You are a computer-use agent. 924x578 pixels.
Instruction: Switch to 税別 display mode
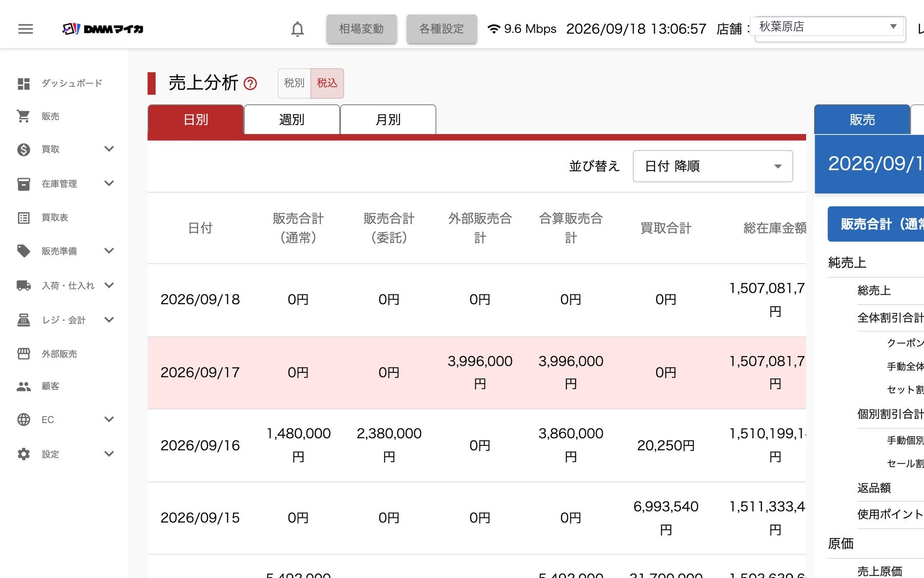click(x=294, y=83)
